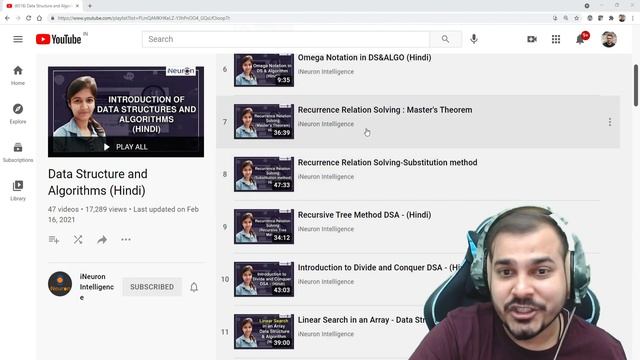Viewport: 640px width, 360px height.
Task: Start voice search with microphone icon
Action: pyautogui.click(x=473, y=39)
